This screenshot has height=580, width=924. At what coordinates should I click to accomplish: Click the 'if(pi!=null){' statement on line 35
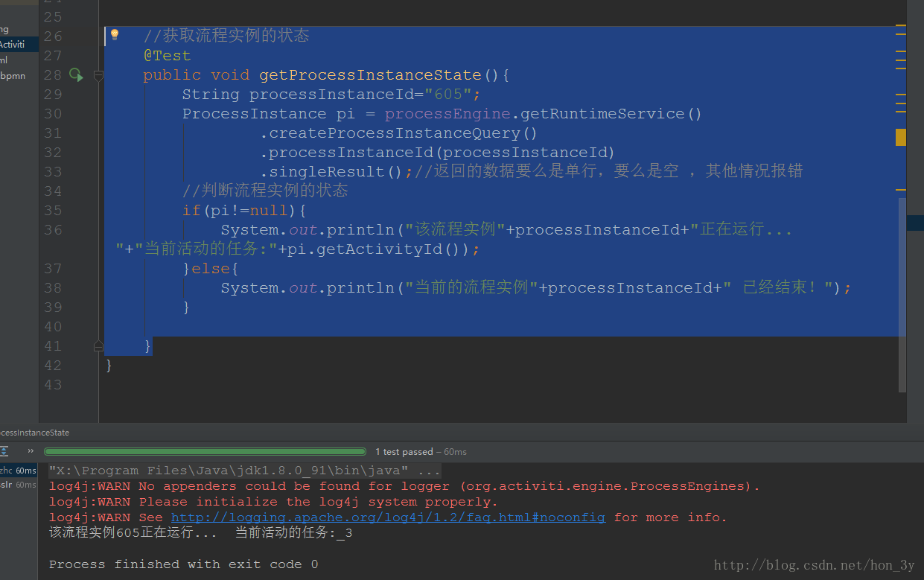(x=244, y=211)
